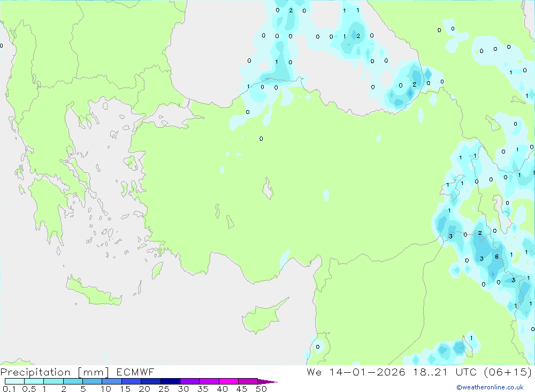Image resolution: width=535 pixels, height=392 pixels.
Task: Click the 35–40 mm purple swatch
Action: [209, 381]
